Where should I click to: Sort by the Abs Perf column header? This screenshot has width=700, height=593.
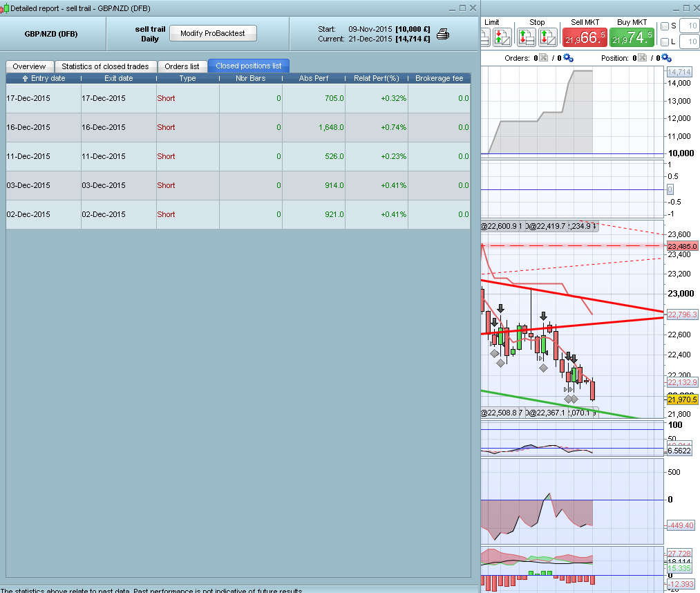314,78
